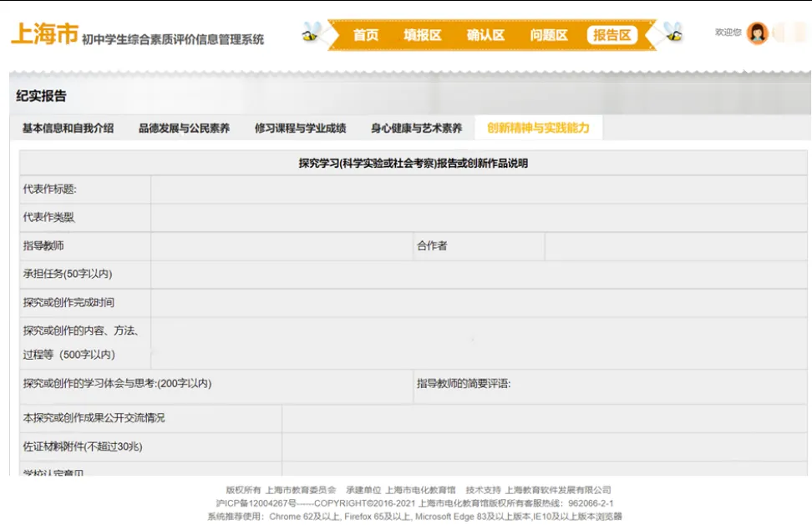Click the 代表作标题 value field
812x525 pixels.
479,189
